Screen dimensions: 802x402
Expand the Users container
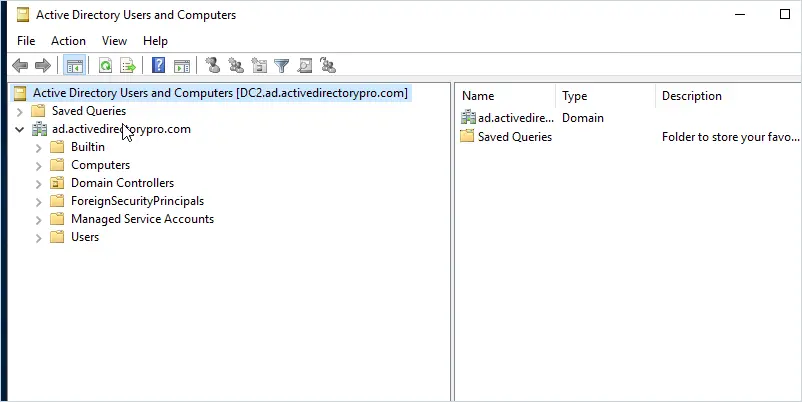pos(38,237)
